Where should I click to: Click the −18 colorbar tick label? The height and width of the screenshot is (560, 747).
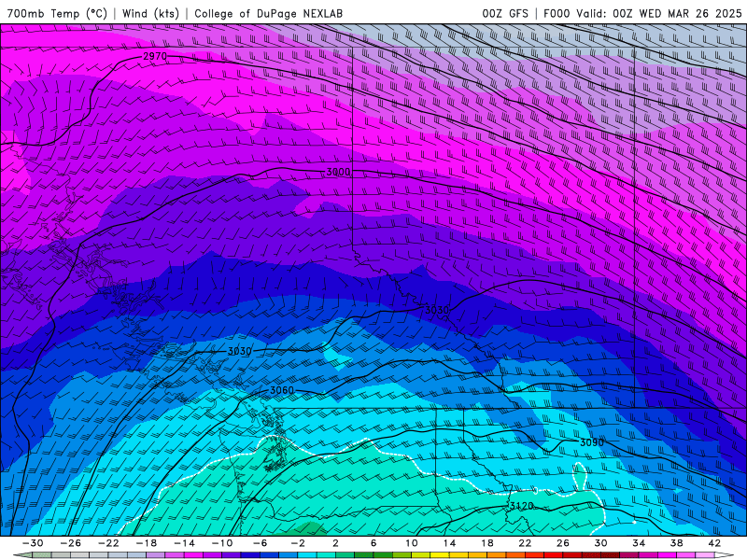point(147,543)
